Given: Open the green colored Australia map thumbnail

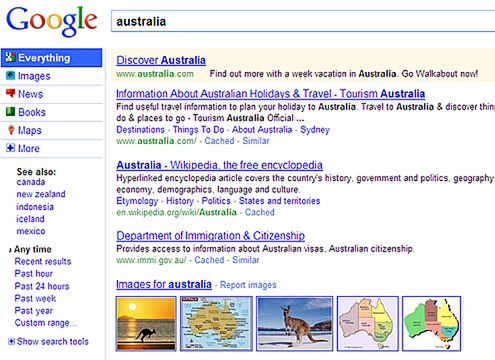Looking at the screenshot, I should click(431, 324).
